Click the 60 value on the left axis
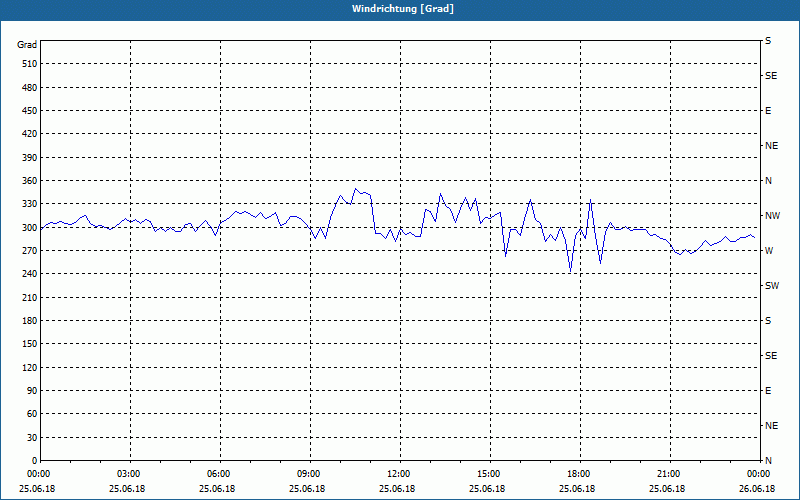800x500 pixels. (x=32, y=414)
